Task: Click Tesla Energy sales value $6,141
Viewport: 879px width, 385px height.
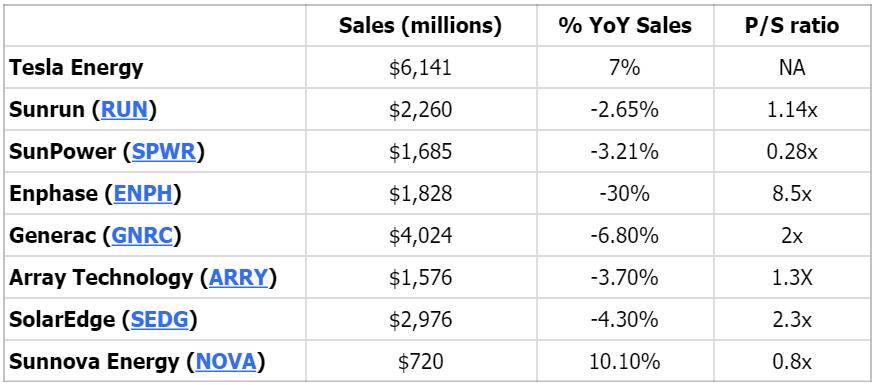Action: (420, 68)
